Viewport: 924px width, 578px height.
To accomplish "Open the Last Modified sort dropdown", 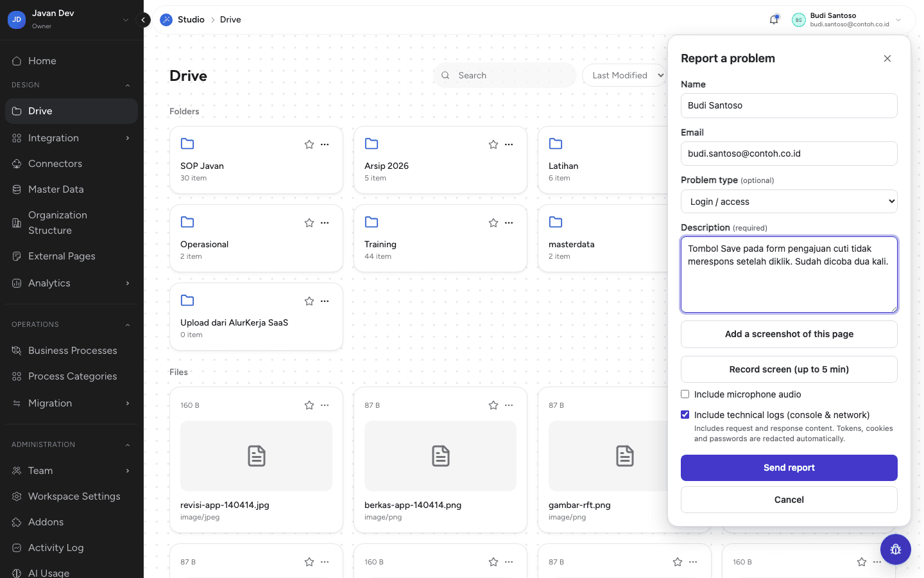I will [x=624, y=75].
